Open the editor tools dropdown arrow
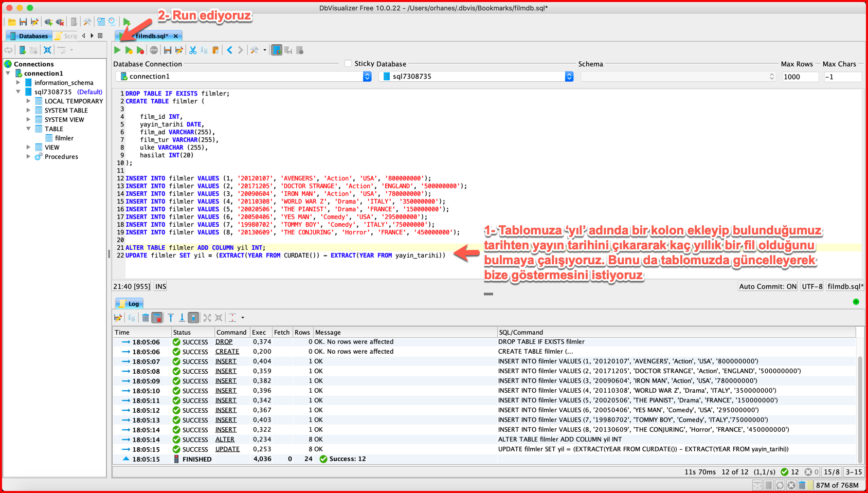 point(265,50)
